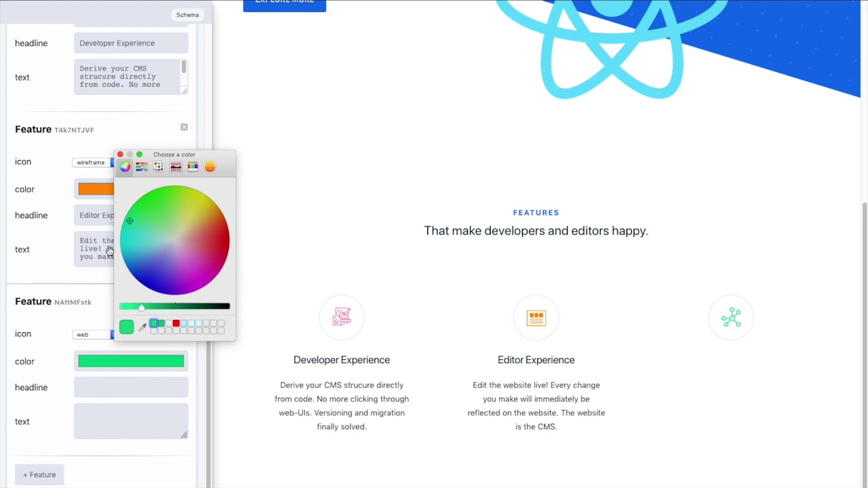The height and width of the screenshot is (488, 868).
Task: Click the FEATURES section label
Action: [x=536, y=213]
